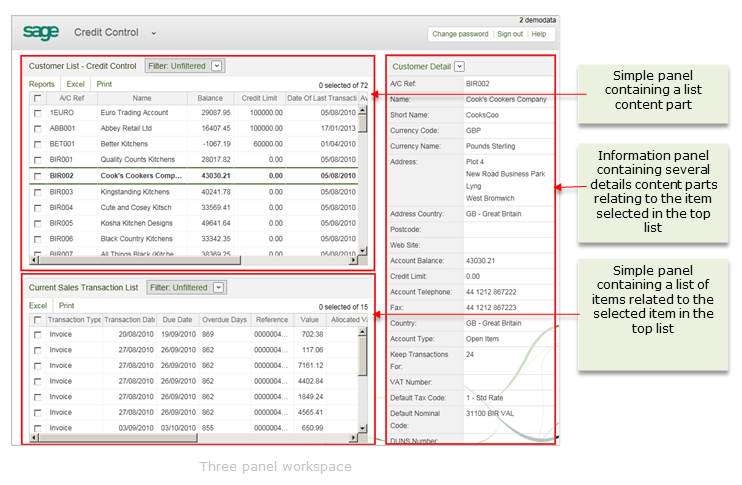
Task: Sort Customer List by Credit Limit column
Action: pos(259,98)
